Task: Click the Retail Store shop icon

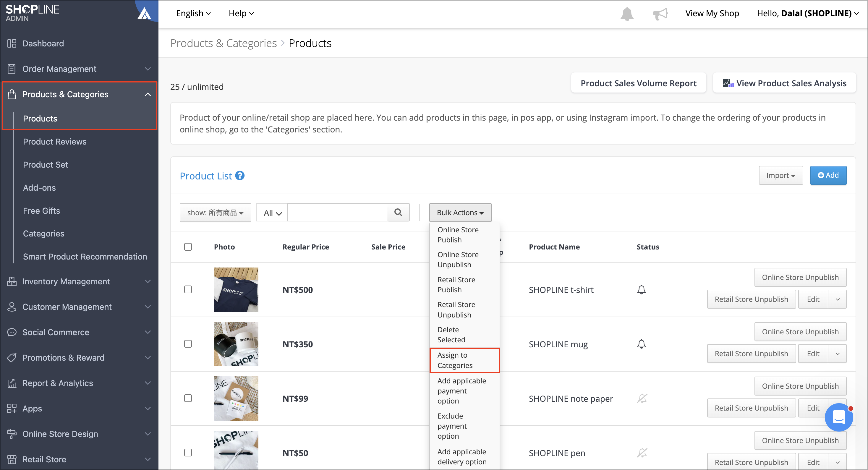Action: click(12, 459)
